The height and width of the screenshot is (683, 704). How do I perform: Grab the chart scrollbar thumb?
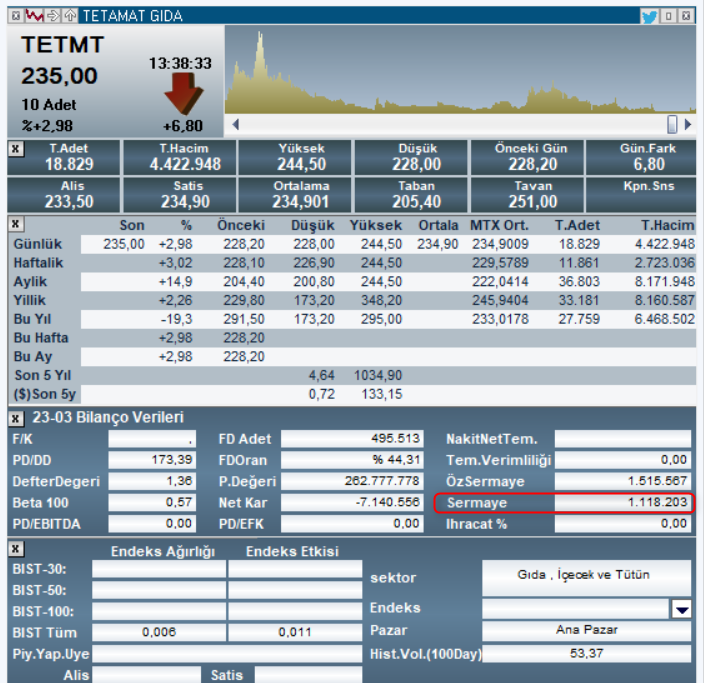[672, 124]
